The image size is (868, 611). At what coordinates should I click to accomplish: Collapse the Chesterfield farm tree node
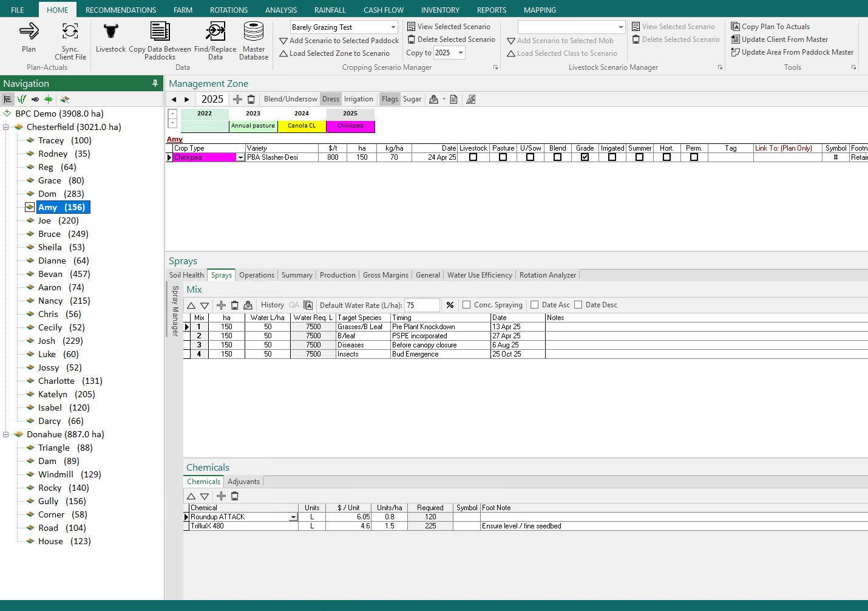click(6, 127)
